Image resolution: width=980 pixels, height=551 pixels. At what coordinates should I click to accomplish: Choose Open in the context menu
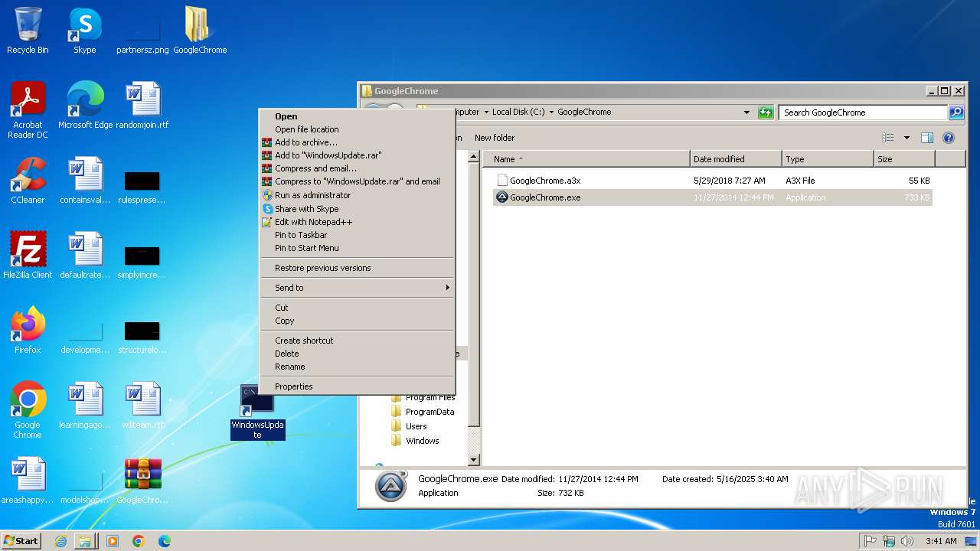357,116
